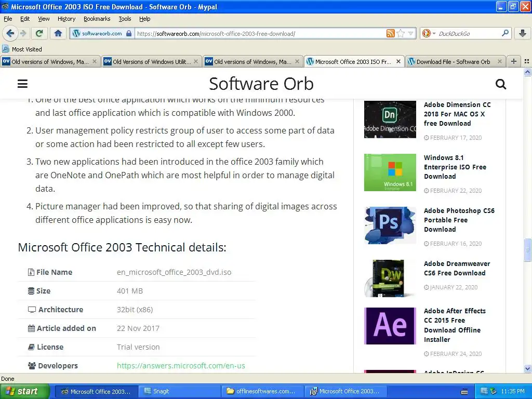The height and width of the screenshot is (399, 532).
Task: Reload the current page
Action: pos(39,33)
